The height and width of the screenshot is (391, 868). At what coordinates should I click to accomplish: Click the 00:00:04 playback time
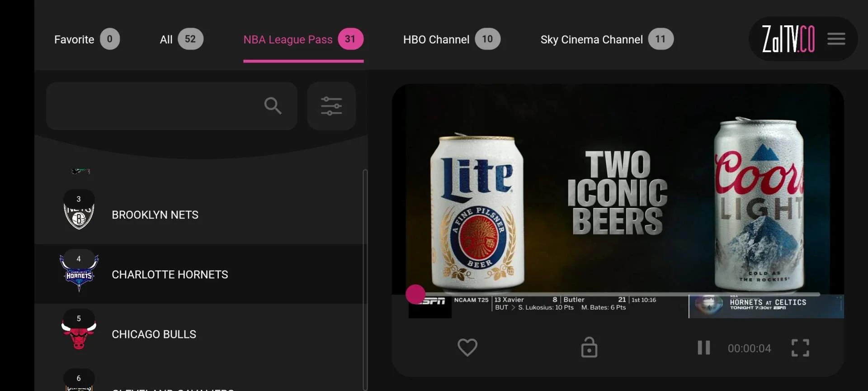750,348
